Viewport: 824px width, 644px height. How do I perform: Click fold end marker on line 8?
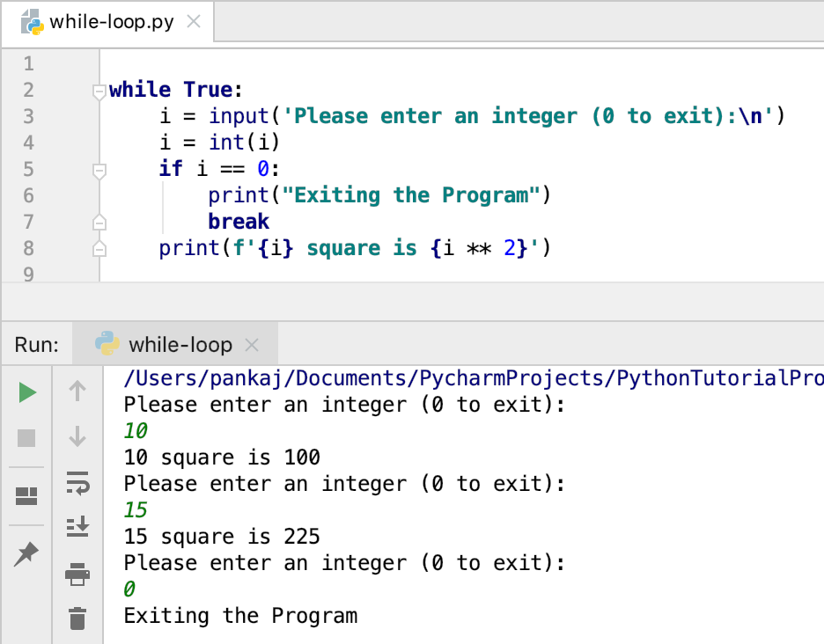pos(99,249)
